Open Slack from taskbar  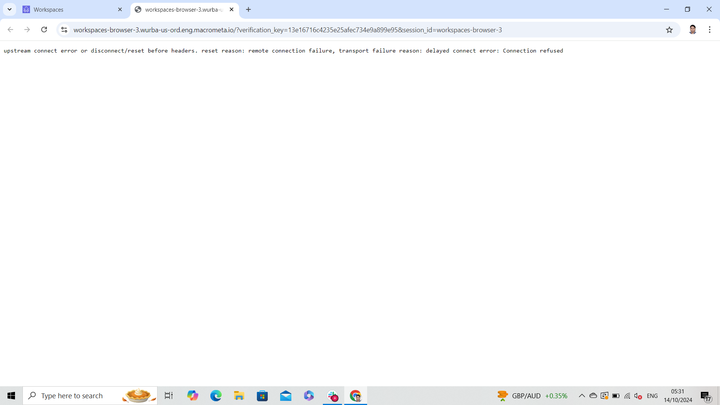click(x=332, y=395)
